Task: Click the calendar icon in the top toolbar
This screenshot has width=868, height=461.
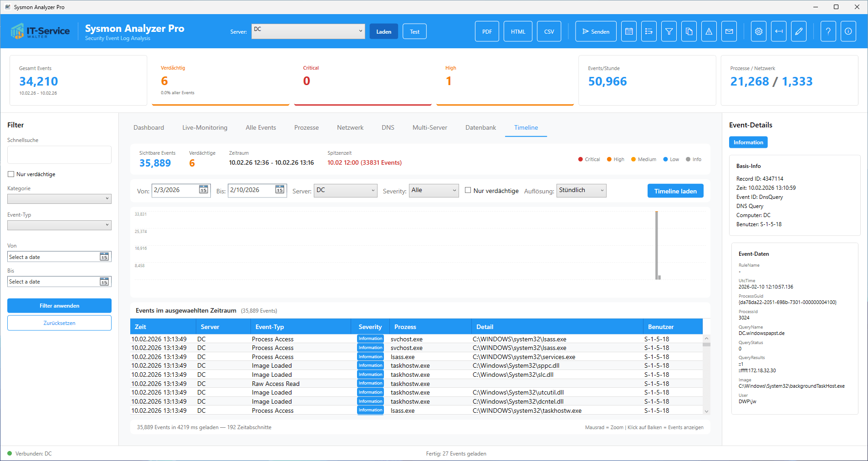Action: [x=628, y=31]
